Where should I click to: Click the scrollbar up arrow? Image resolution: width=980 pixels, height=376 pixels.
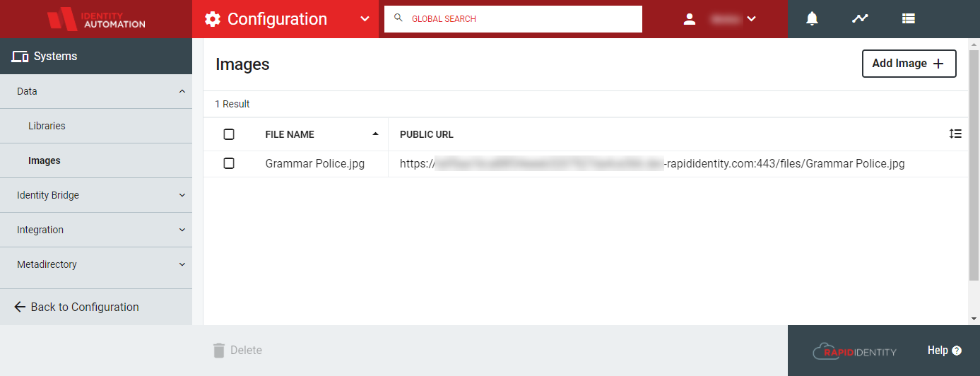tap(974, 43)
